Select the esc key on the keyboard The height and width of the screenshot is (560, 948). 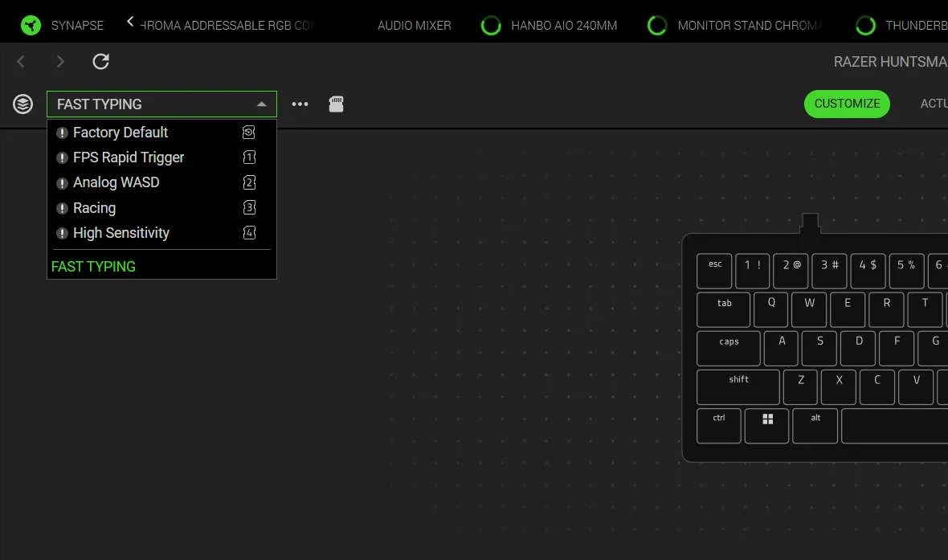click(715, 271)
